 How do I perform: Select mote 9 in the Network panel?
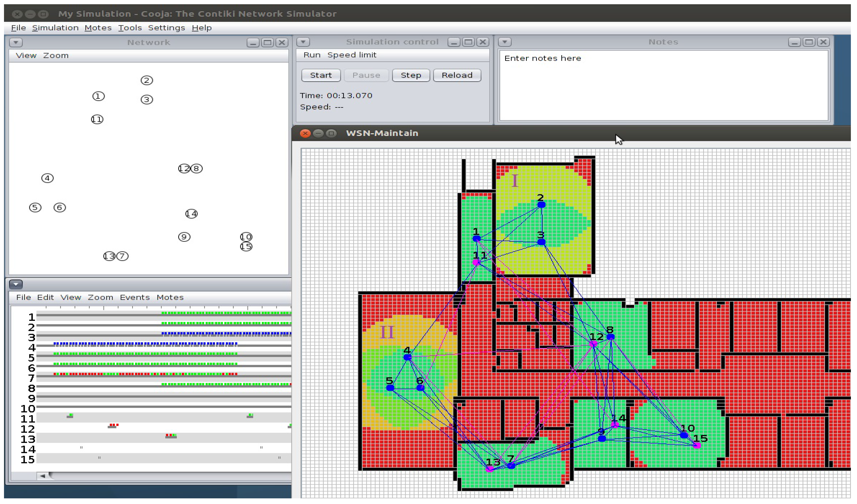coord(184,237)
